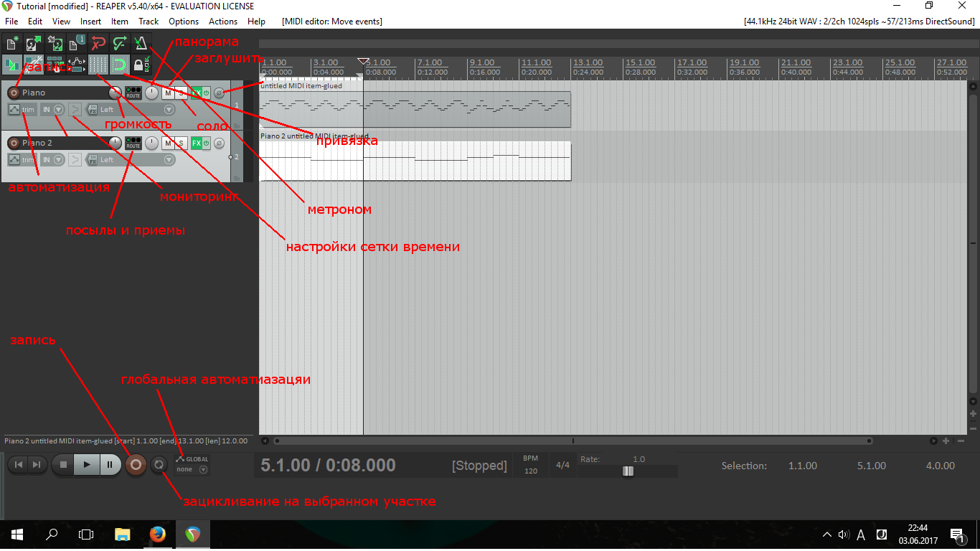Select Piano 2 untitled MIDI item
Image resolution: width=980 pixels, height=551 pixels.
415,161
